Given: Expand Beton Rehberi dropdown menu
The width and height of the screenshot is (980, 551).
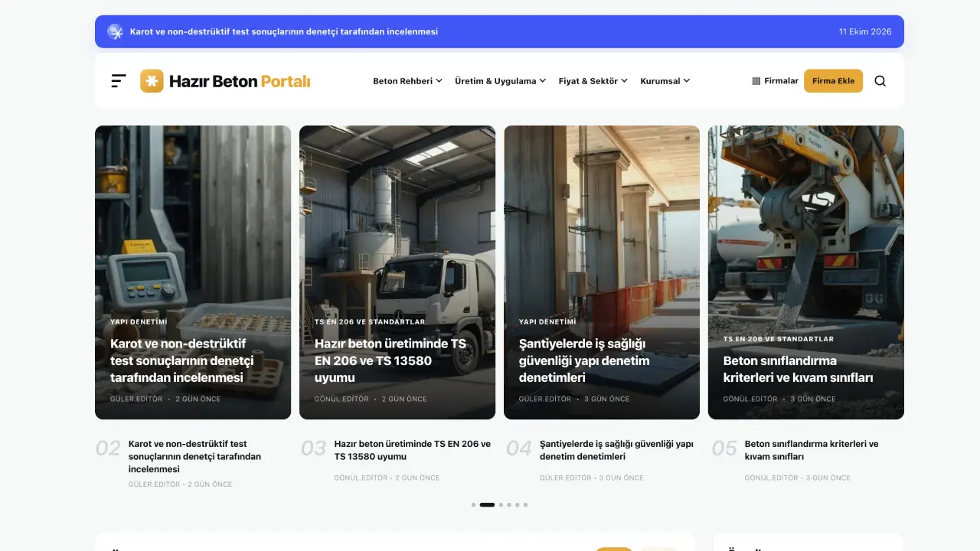Looking at the screenshot, I should (407, 81).
